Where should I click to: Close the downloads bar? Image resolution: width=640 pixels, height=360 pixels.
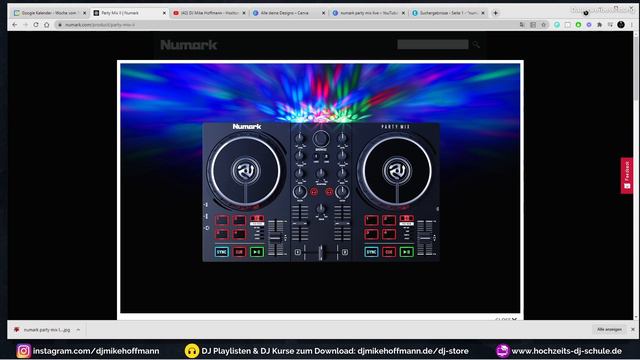(x=633, y=329)
